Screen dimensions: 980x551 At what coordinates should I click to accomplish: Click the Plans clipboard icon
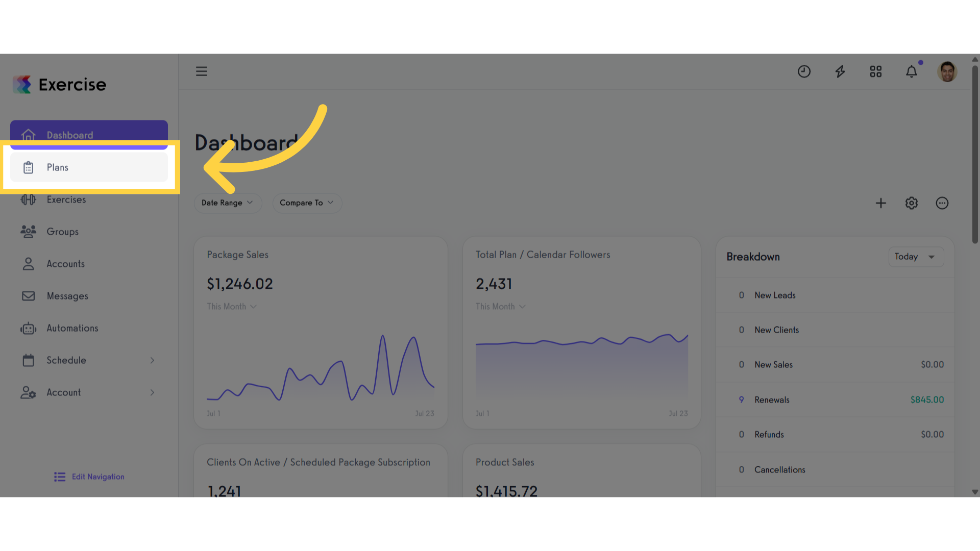pyautogui.click(x=29, y=167)
